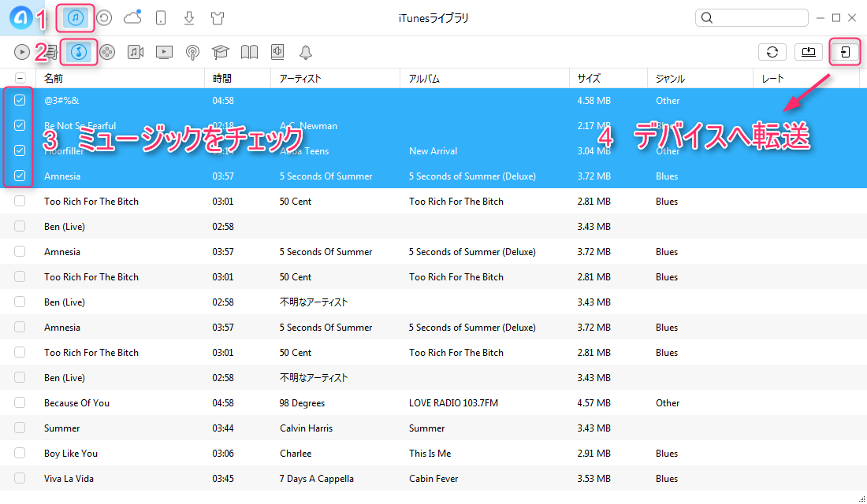Select the Music Videos icon
This screenshot has height=504, width=867.
136,52
